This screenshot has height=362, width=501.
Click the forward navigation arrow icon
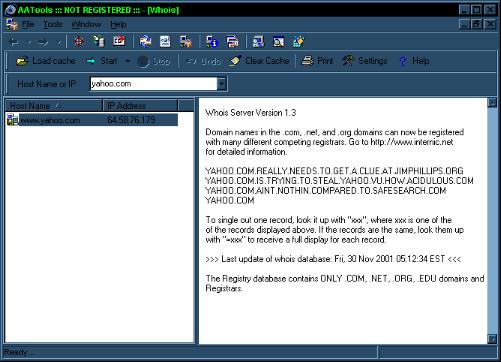point(43,42)
